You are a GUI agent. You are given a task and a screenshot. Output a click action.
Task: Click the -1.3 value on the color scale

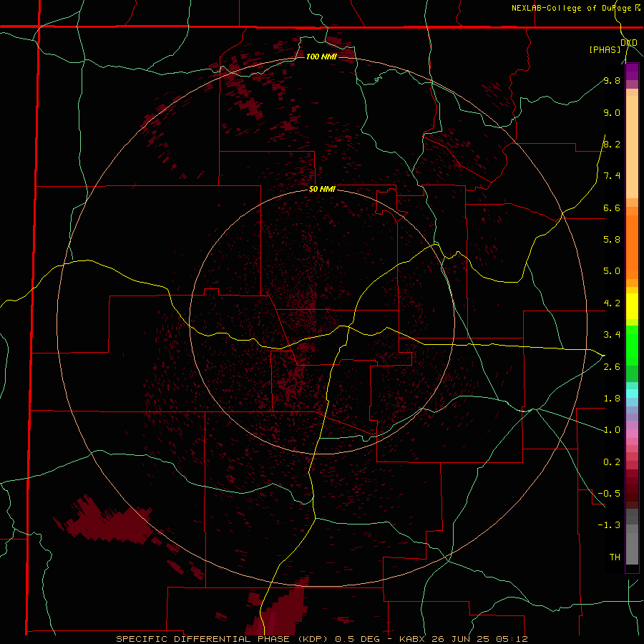(x=609, y=525)
